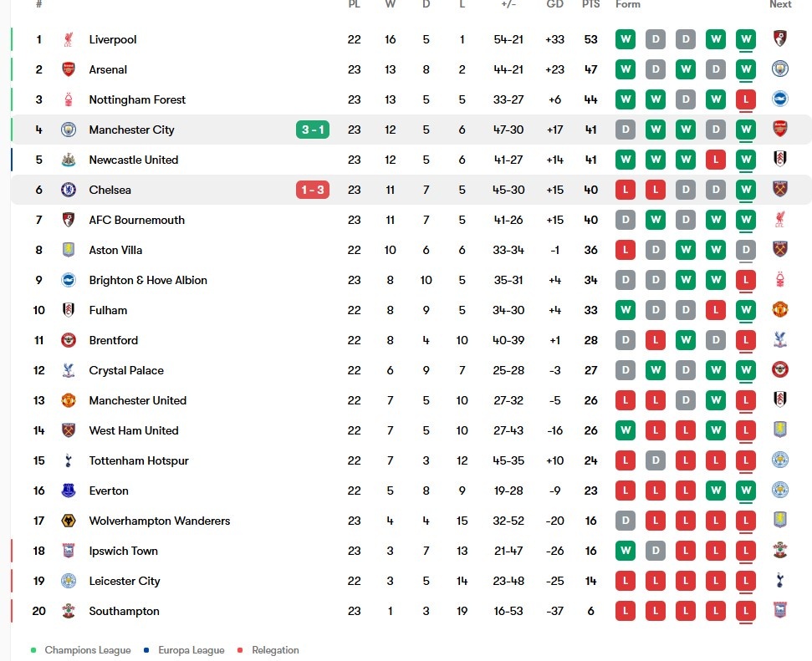Open Manchester City's 3 - 1 result badge

pos(313,130)
